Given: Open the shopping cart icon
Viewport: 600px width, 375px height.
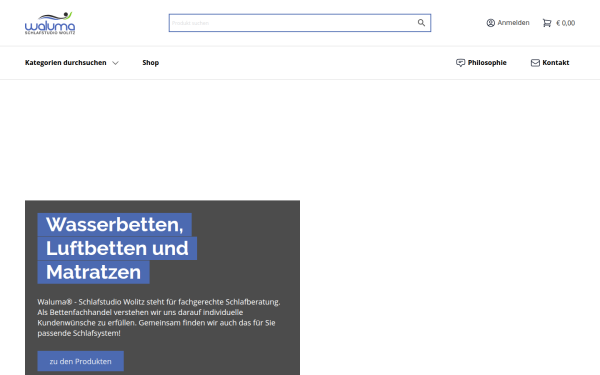Looking at the screenshot, I should pos(547,23).
